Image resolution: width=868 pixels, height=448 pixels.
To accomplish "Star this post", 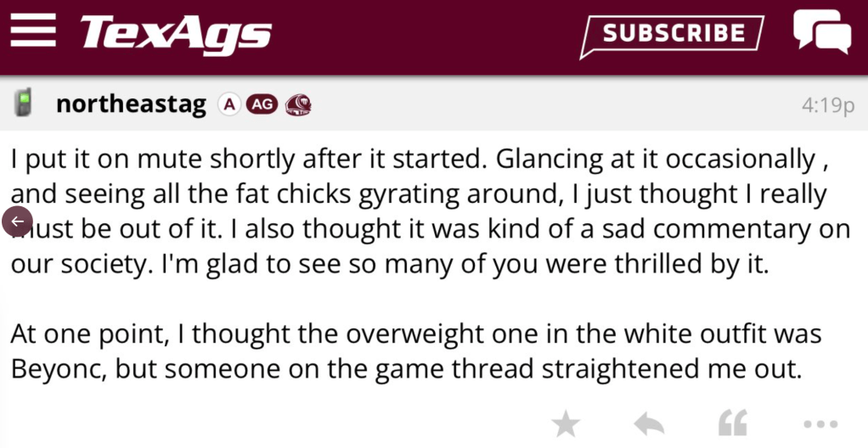I will [565, 423].
